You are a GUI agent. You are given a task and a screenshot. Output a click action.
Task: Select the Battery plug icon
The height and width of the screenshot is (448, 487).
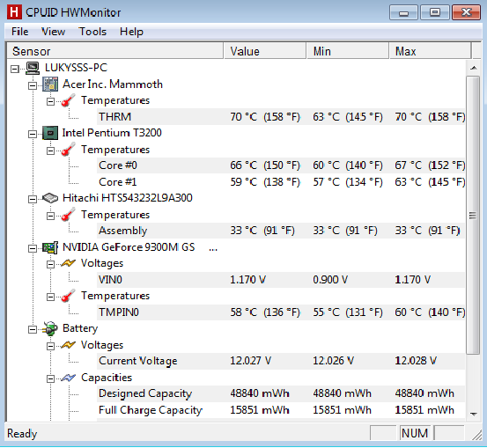pos(50,329)
